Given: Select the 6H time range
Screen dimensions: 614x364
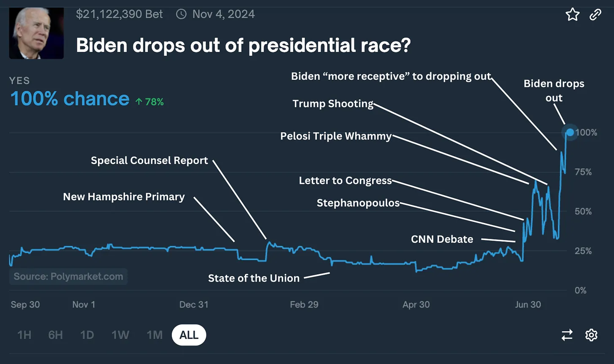Looking at the screenshot, I should pos(56,335).
